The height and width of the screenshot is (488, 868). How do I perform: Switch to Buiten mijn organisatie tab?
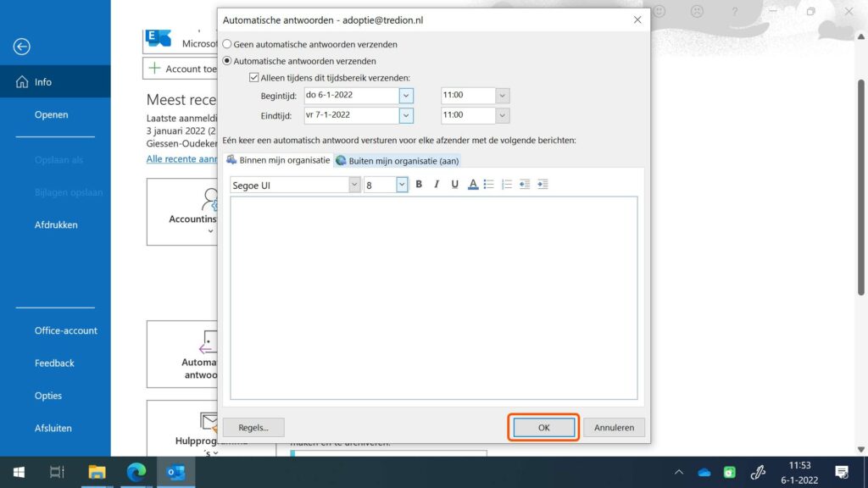pos(397,160)
